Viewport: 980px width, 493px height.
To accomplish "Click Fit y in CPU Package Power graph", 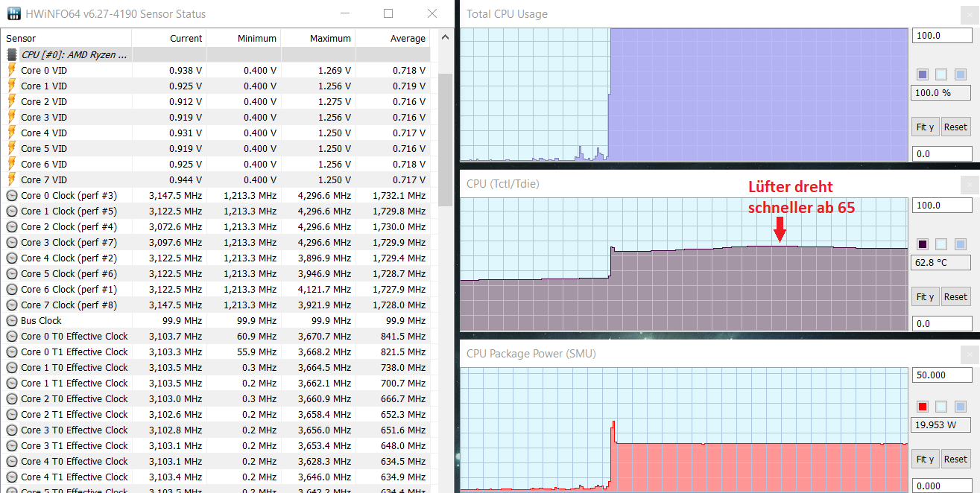I will click(x=925, y=459).
